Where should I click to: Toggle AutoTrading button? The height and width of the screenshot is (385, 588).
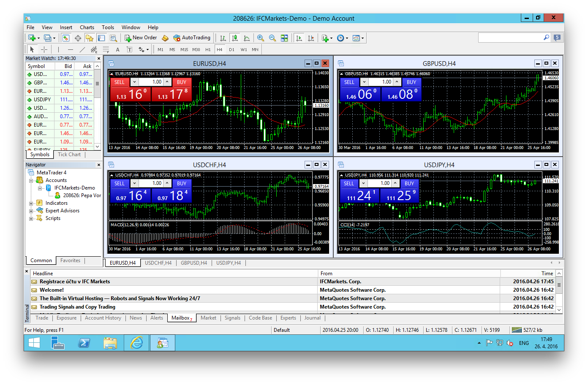tap(192, 38)
